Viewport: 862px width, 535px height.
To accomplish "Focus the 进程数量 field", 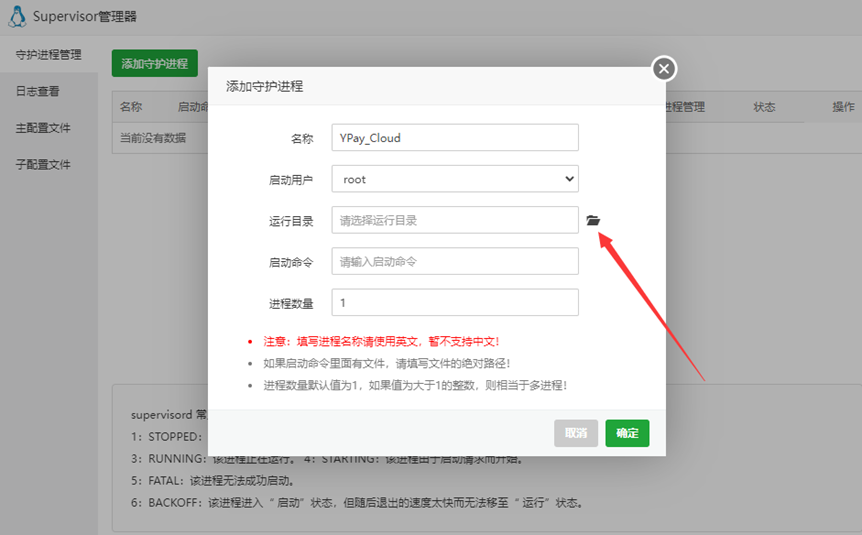I will coord(455,302).
